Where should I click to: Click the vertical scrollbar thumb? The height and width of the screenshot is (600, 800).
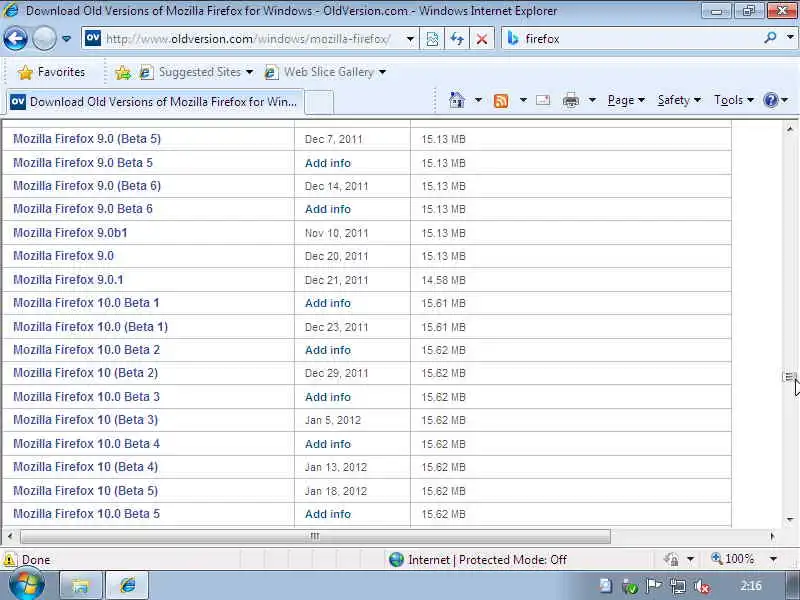(790, 377)
